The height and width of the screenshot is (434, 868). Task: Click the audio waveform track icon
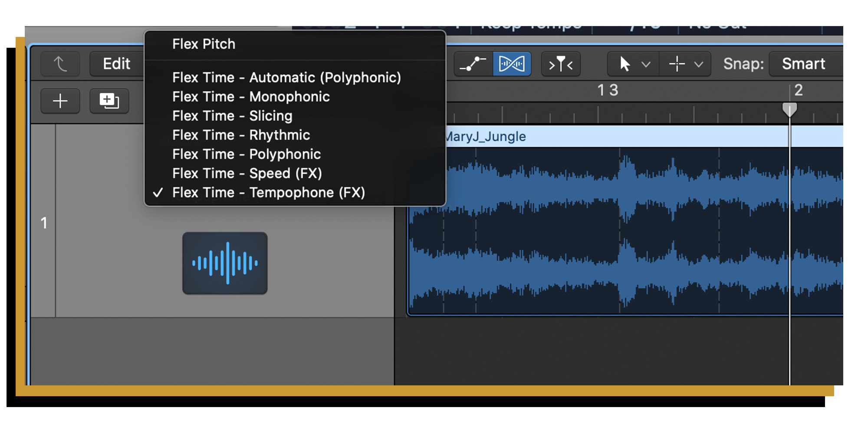pos(225,263)
